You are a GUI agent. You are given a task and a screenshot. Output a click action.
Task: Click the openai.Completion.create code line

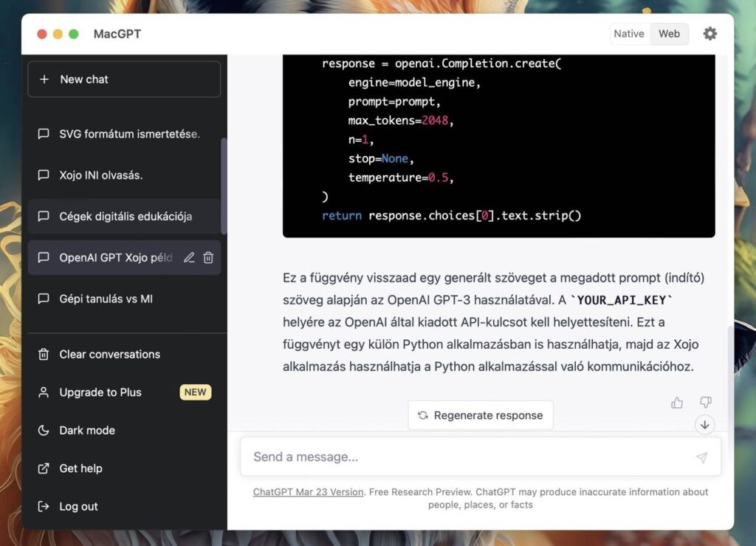click(x=441, y=64)
